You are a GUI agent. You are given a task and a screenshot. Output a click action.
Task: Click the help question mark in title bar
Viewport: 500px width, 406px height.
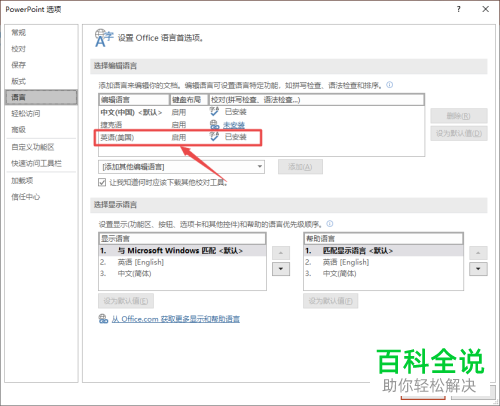(459, 9)
